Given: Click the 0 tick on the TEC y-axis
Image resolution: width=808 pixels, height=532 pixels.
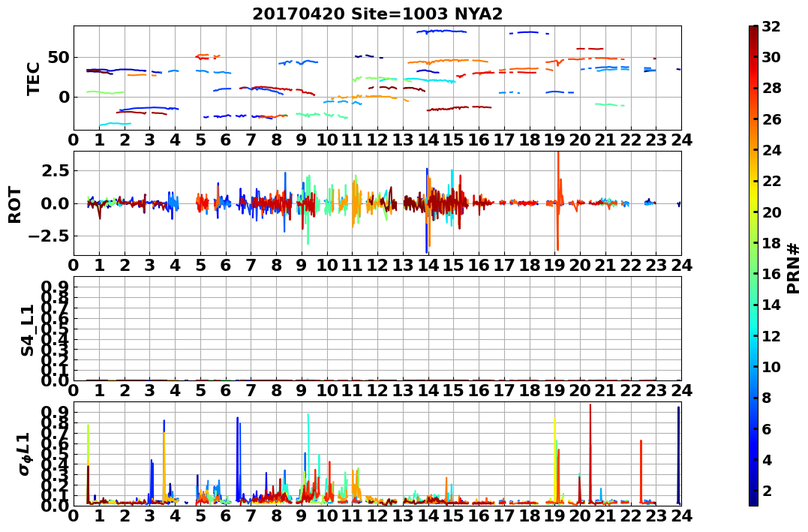Looking at the screenshot, I should 64,97.
